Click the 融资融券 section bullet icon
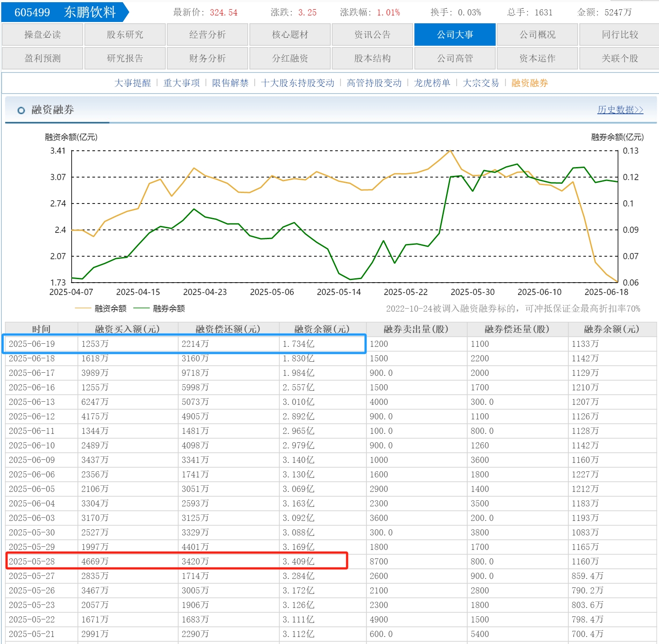The height and width of the screenshot is (644, 659). pyautogui.click(x=21, y=110)
